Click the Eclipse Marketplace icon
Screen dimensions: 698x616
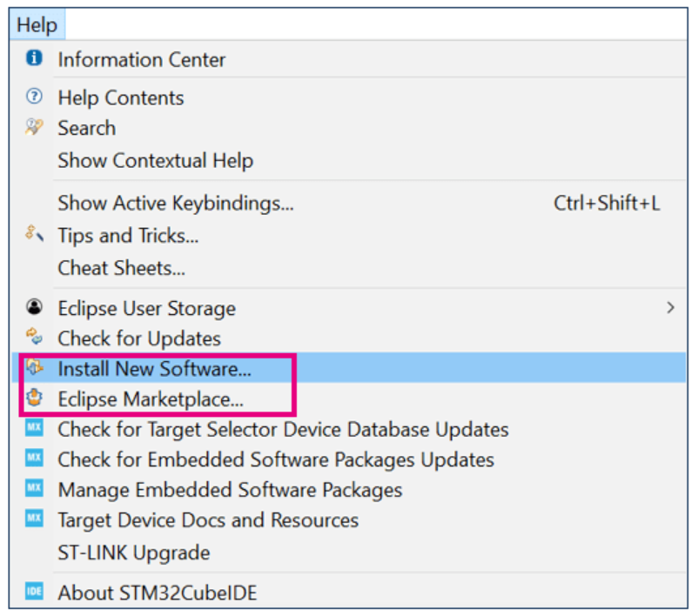pos(34,398)
